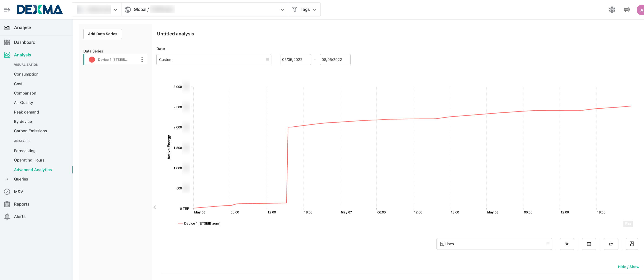Image resolution: width=644 pixels, height=280 pixels.
Task: Open Air Quality view
Action: click(24, 103)
